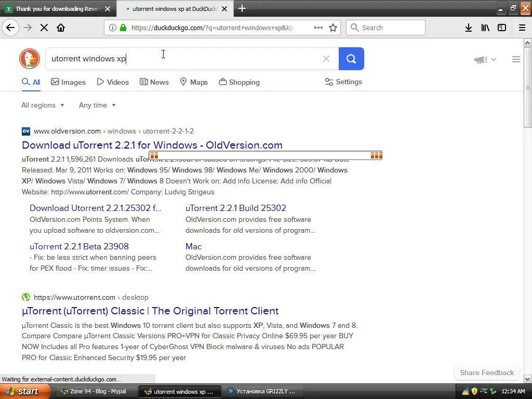Select 'utorrent windows xp' taskbar button
Viewport: 532px width, 399px height.
(180, 391)
